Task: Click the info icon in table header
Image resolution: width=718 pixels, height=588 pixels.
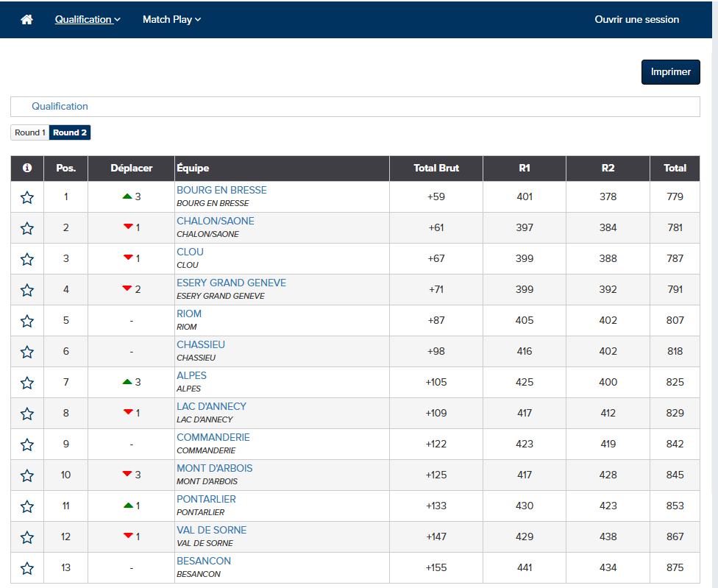Action: 27,169
